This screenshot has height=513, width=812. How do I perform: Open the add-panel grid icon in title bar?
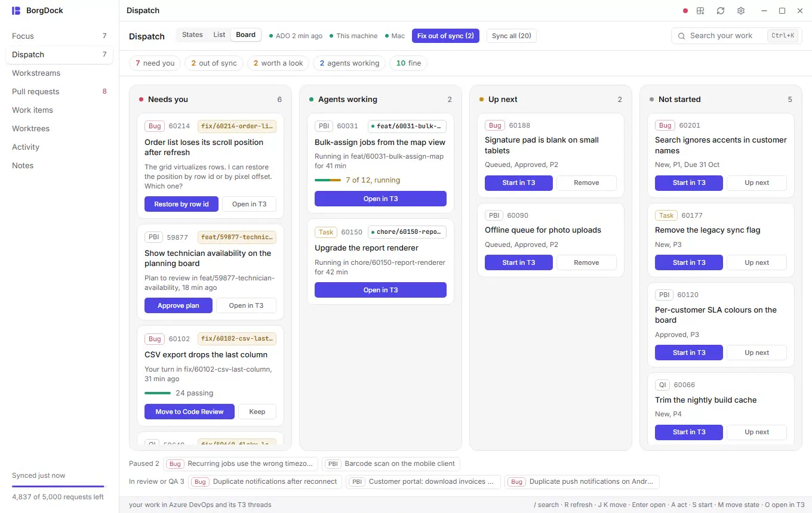[x=701, y=11]
